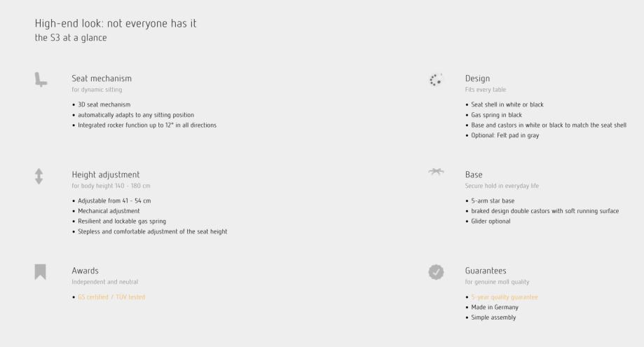Click the star base icon
Image resolution: width=644 pixels, height=347 pixels.
click(x=435, y=172)
